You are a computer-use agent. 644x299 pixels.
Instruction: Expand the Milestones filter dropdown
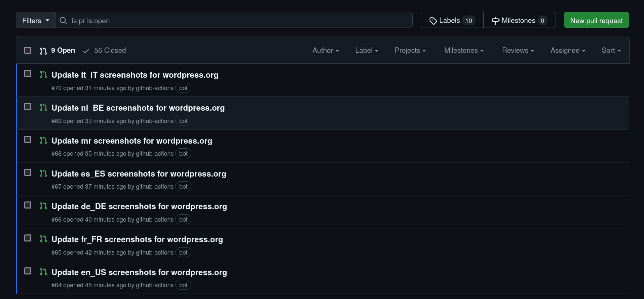click(464, 50)
